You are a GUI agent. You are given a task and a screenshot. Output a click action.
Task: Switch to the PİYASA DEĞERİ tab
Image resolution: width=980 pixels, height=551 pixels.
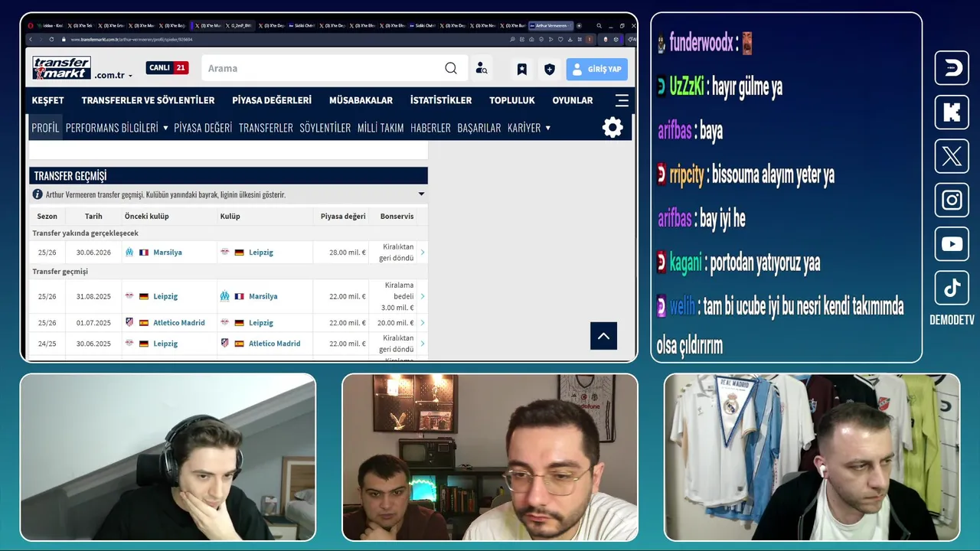(x=203, y=128)
